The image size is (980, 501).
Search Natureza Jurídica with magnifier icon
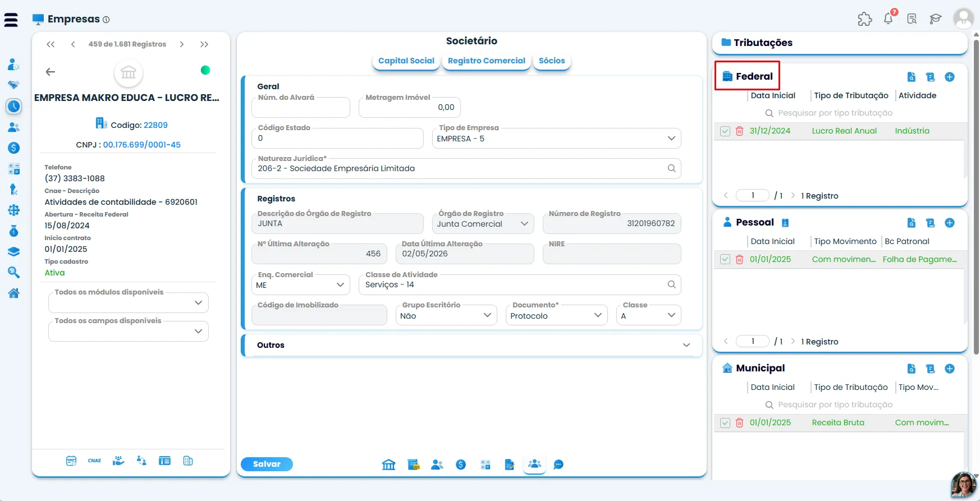pos(671,168)
